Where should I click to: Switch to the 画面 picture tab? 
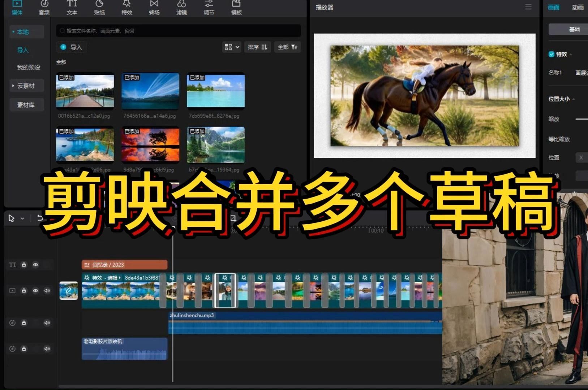pyautogui.click(x=553, y=7)
